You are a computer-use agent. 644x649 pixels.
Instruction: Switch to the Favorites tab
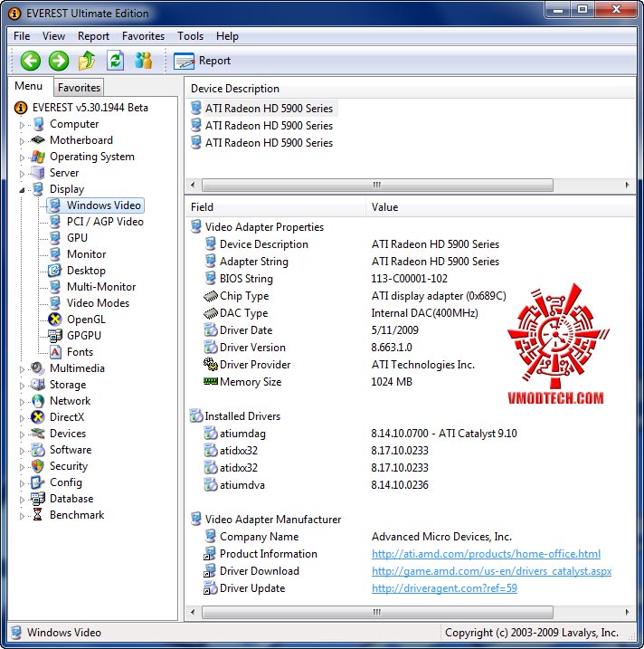79,87
